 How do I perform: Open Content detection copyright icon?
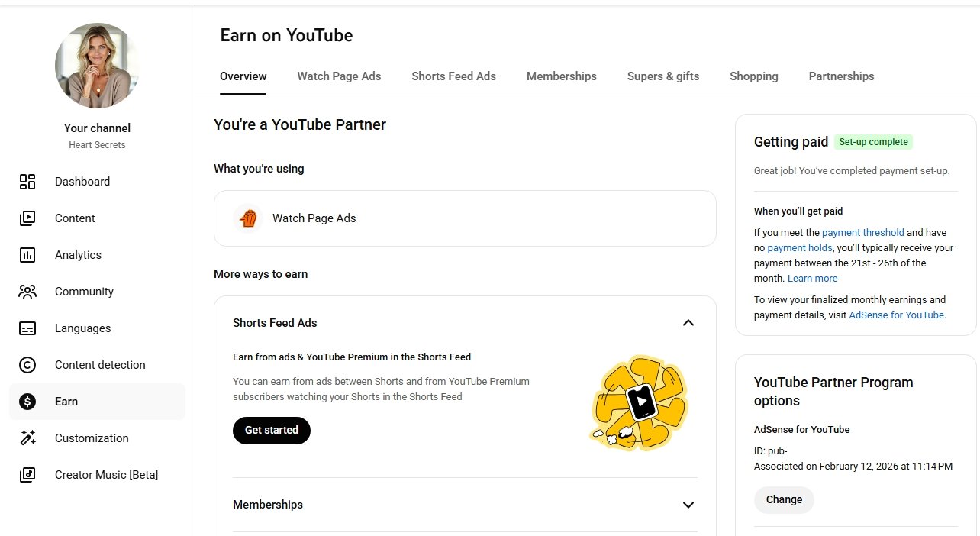(27, 365)
